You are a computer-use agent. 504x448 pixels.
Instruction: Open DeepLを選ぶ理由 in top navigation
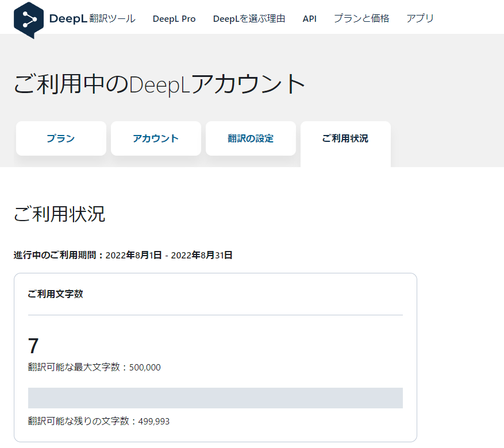249,18
